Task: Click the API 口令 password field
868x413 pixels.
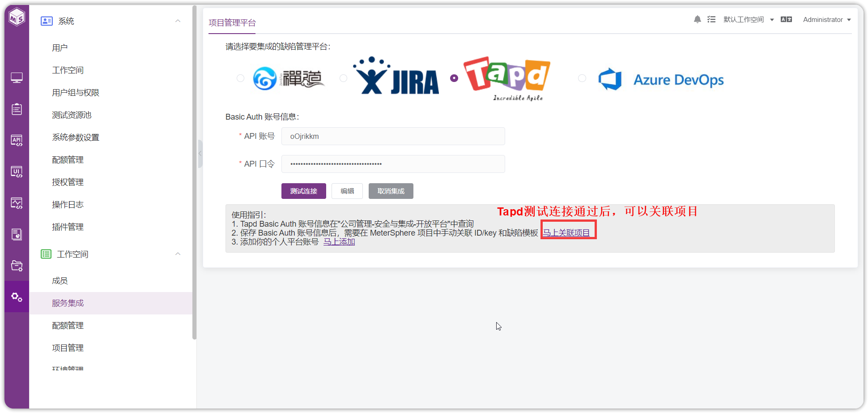Action: pos(393,164)
